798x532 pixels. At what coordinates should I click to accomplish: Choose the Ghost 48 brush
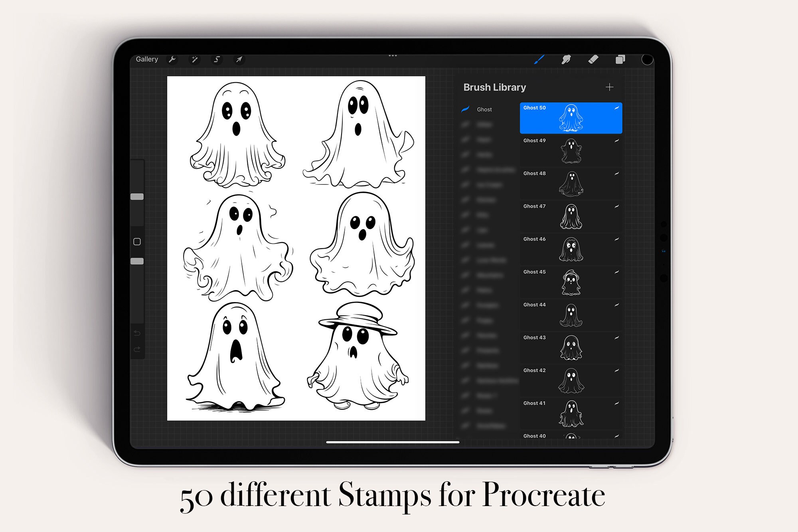(571, 184)
